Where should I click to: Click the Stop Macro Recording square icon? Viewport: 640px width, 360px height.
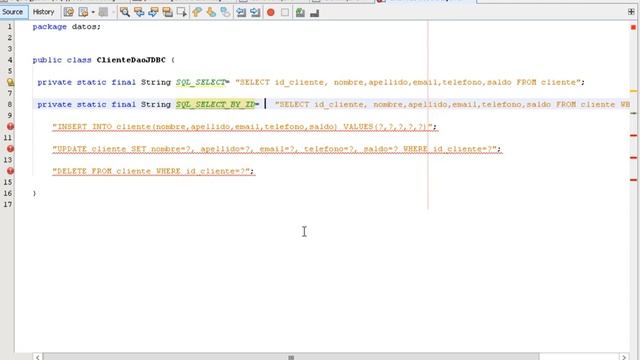(x=285, y=13)
